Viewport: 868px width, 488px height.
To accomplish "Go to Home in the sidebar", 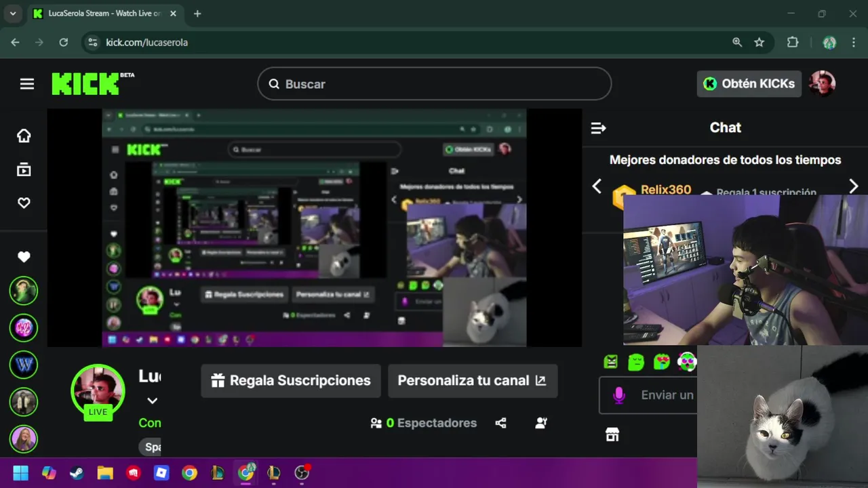I will coord(24,136).
